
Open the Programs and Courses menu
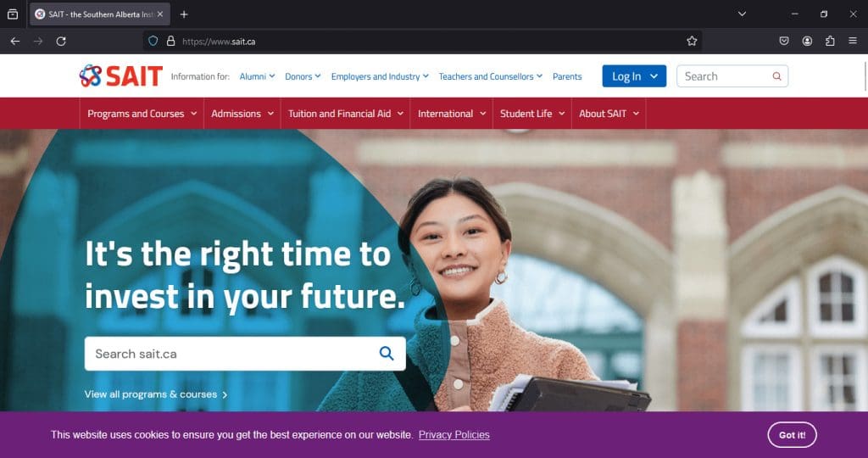142,114
